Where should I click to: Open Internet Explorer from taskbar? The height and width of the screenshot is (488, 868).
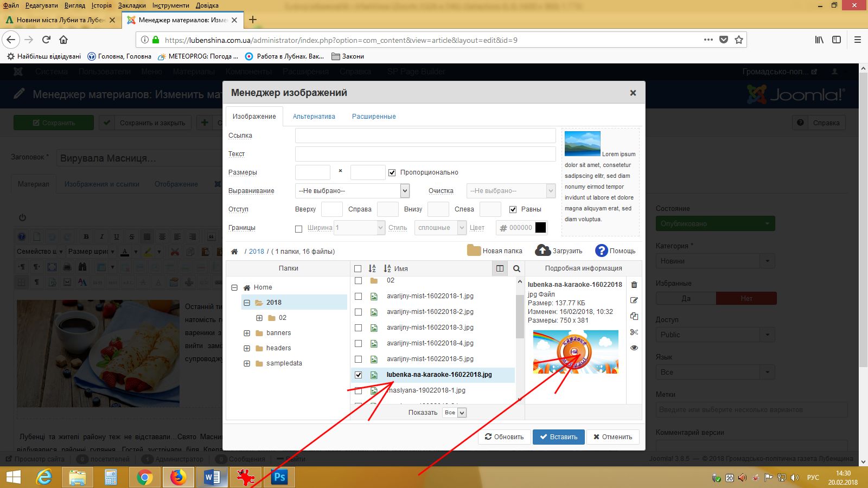point(44,477)
